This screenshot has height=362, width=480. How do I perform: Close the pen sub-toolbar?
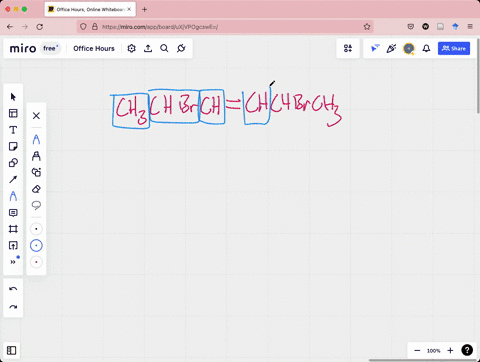36,116
